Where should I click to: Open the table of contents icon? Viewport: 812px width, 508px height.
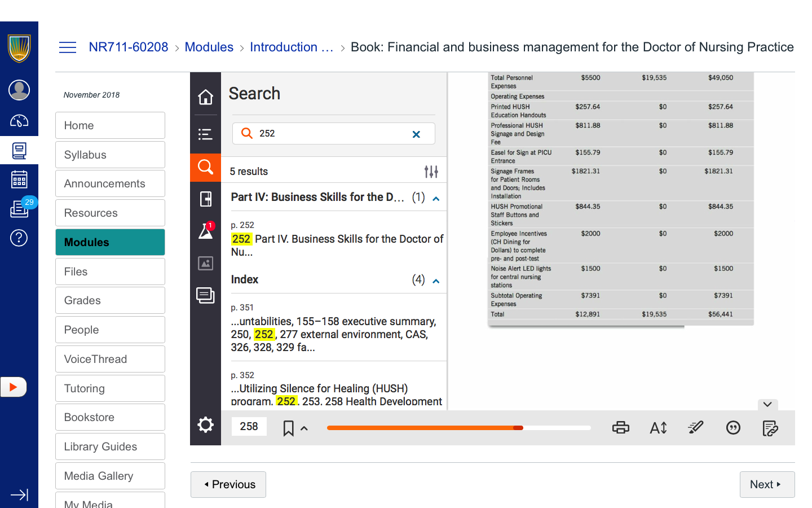tap(205, 134)
